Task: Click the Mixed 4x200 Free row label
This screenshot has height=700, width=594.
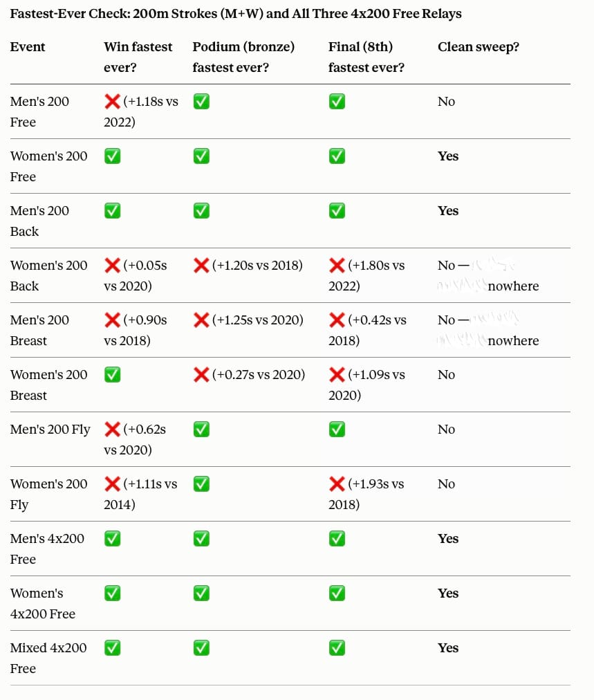Action: point(48,658)
